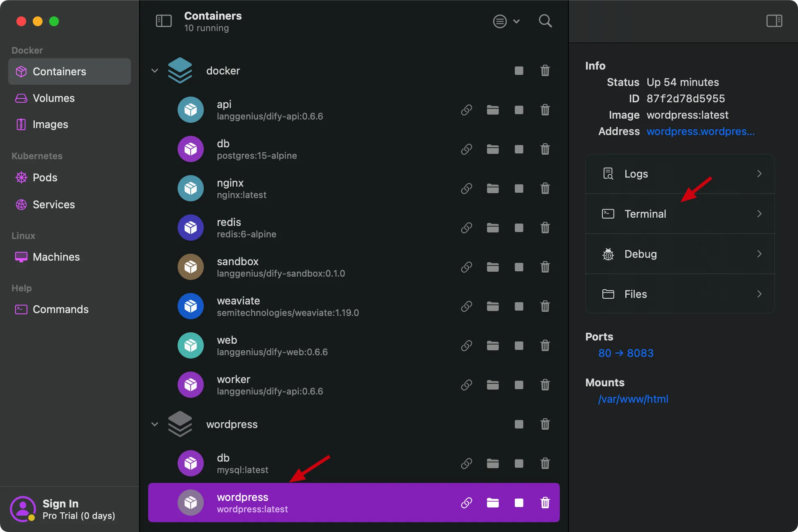Delete the docker compose group
Screen dimensions: 798x532
pos(545,71)
